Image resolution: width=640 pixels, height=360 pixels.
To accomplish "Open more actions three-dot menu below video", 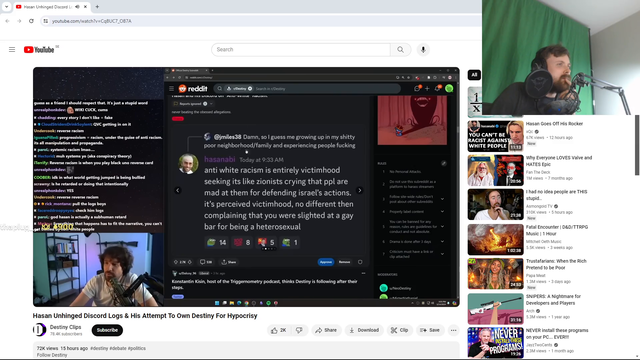I will [x=453, y=330].
